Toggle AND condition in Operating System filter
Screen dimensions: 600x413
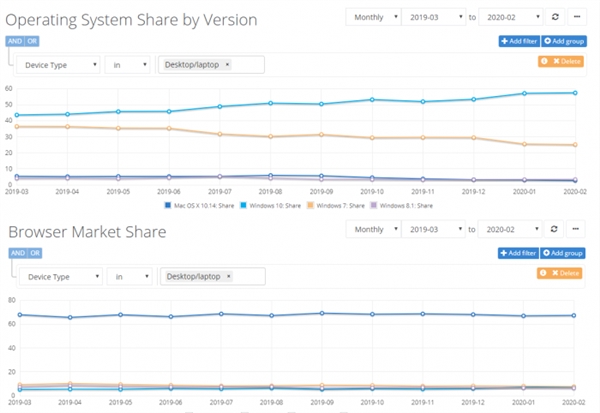pos(15,41)
